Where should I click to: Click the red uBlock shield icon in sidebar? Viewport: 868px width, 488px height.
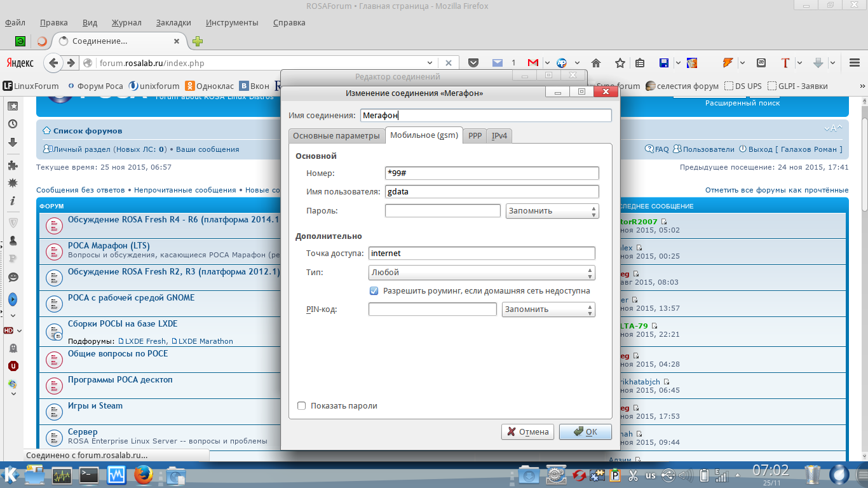[12, 366]
